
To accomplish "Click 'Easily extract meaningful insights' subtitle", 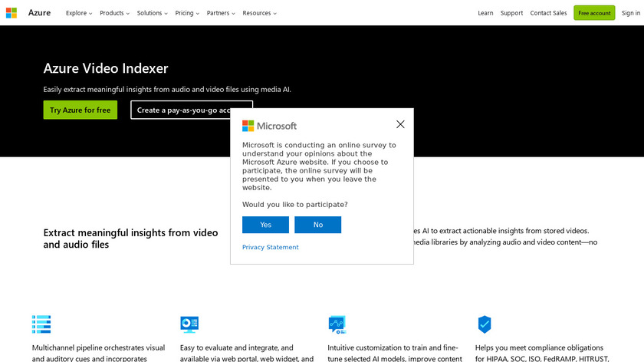I will 167,89.
